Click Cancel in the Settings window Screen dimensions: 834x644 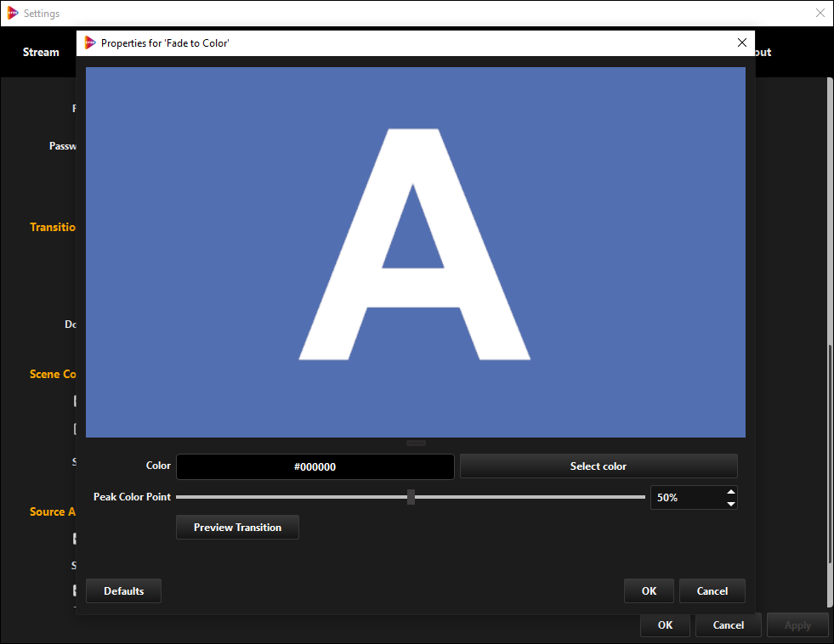pyautogui.click(x=728, y=624)
